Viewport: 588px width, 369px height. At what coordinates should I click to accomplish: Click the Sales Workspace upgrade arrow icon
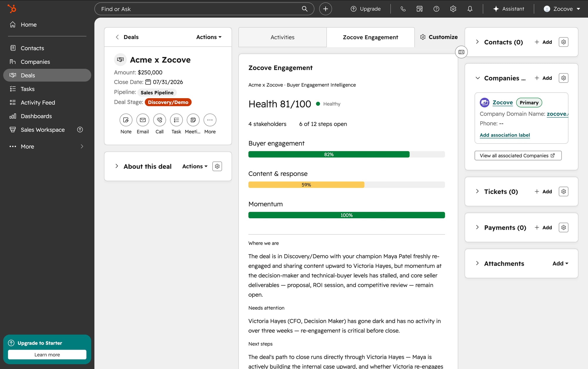(x=80, y=130)
